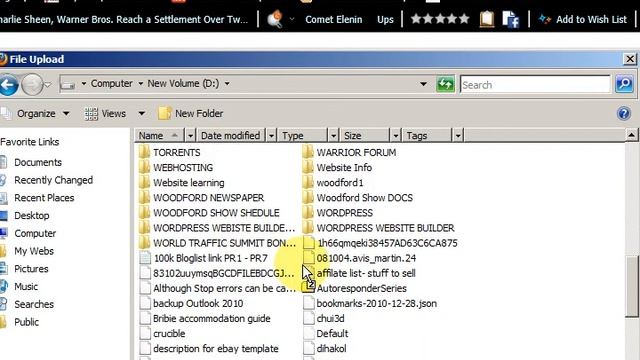
Task: Select WOODFORD SHOW SHEDULE folder
Action: (x=209, y=213)
